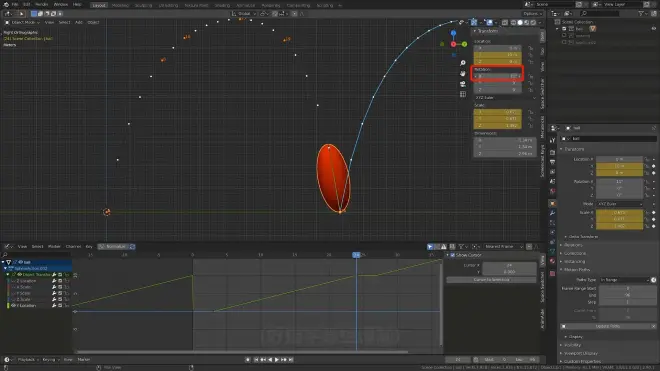Open the Render menu
The width and height of the screenshot is (660, 371).
[42, 4]
